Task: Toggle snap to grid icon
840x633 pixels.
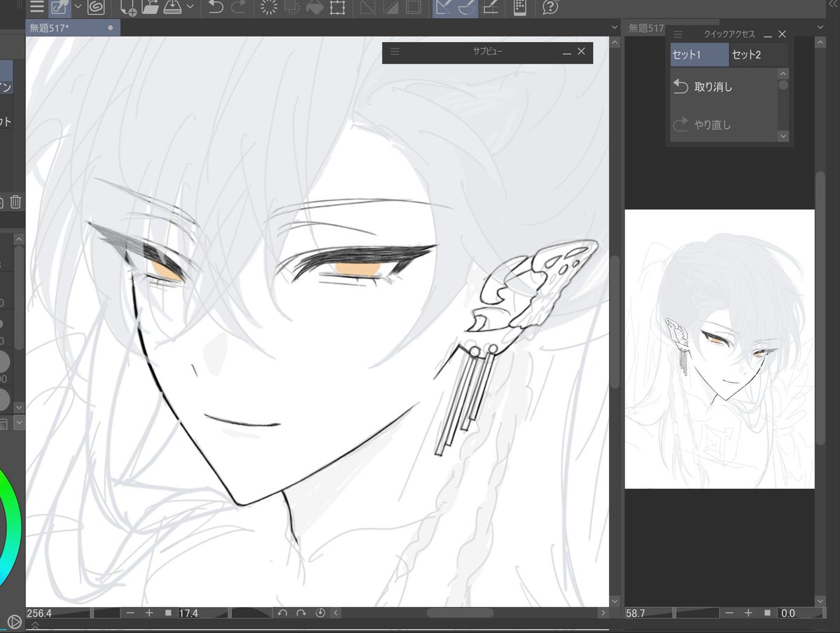Action: click(x=491, y=8)
